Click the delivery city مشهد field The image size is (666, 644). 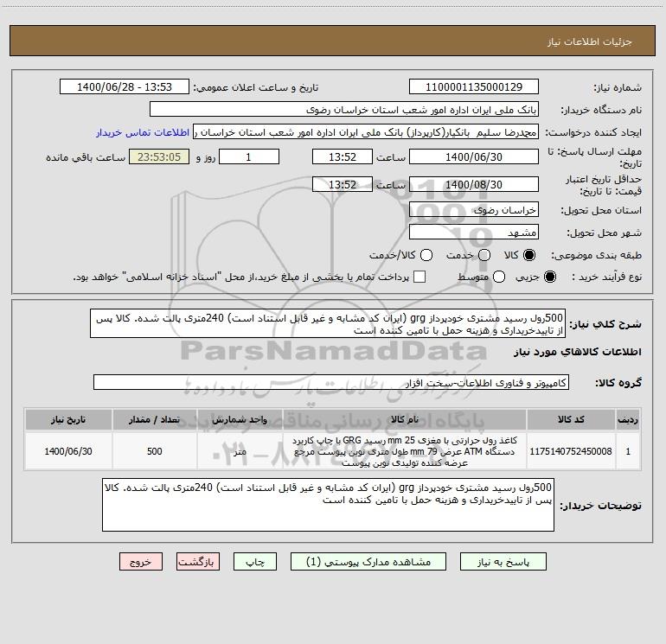(474, 233)
